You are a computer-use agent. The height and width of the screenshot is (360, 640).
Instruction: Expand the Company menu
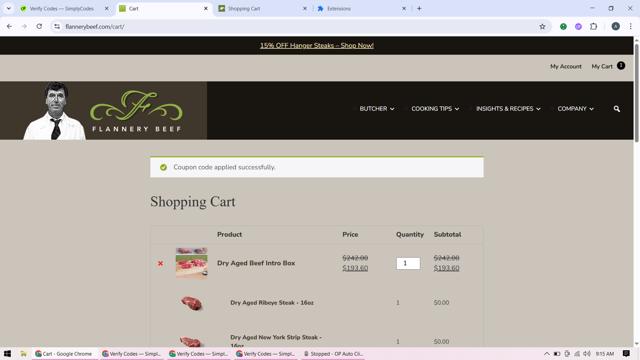(576, 109)
